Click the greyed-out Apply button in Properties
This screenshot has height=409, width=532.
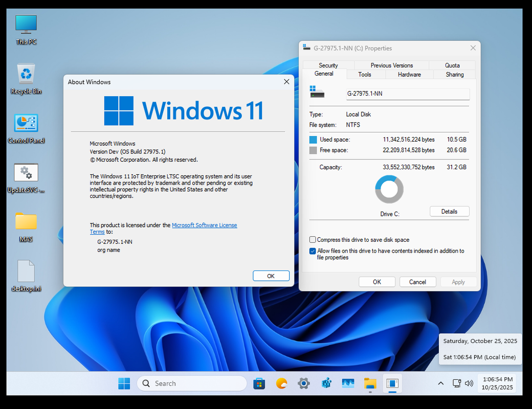[x=458, y=282]
